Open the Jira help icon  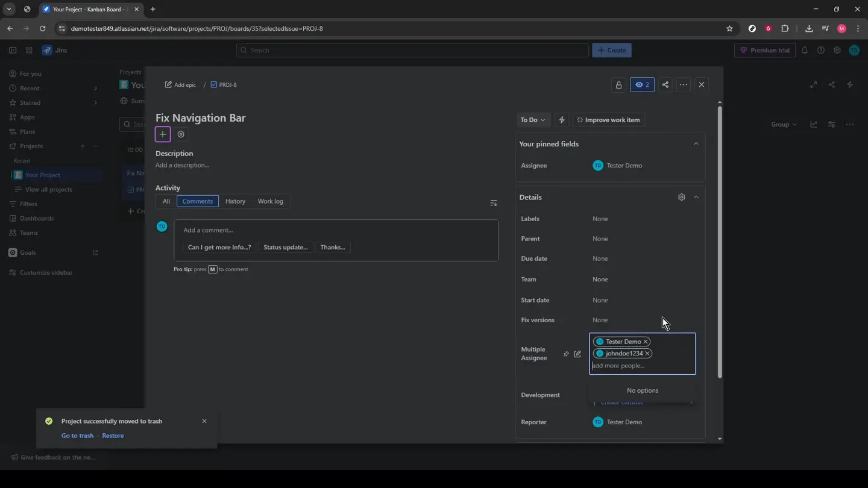click(x=821, y=51)
